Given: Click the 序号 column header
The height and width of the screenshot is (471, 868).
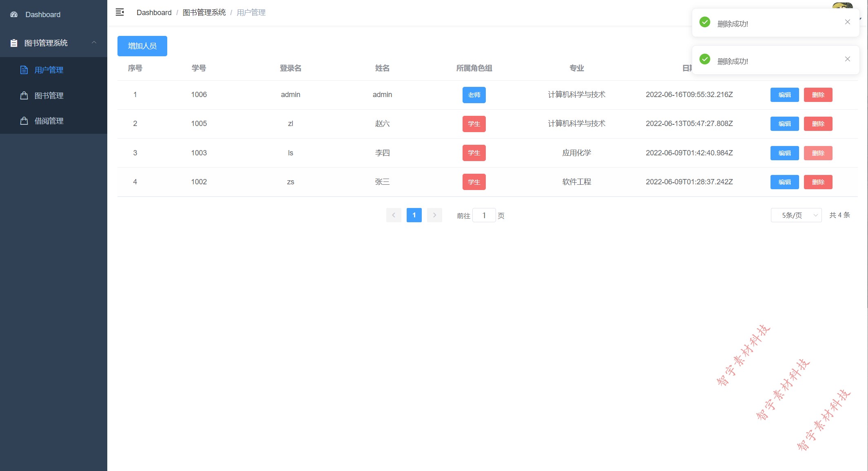Looking at the screenshot, I should 135,68.
